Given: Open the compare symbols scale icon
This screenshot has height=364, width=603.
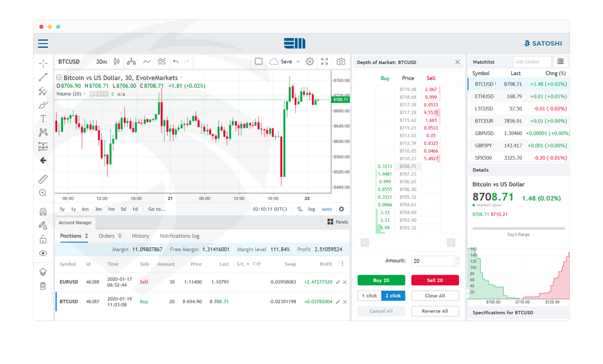Looking at the screenshot, I should [132, 61].
